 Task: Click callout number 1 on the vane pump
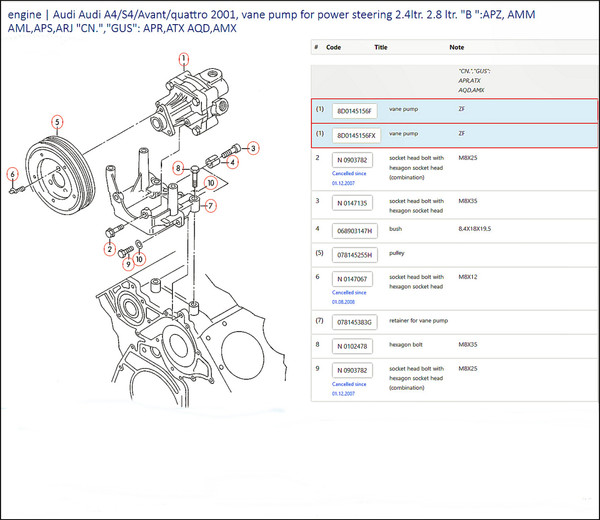(x=184, y=58)
